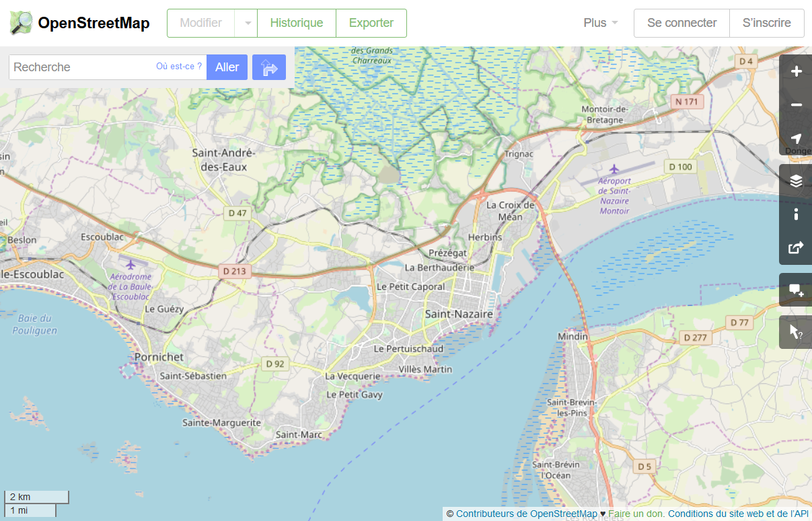Activate the query features tool
The image size is (812, 521).
(797, 332)
